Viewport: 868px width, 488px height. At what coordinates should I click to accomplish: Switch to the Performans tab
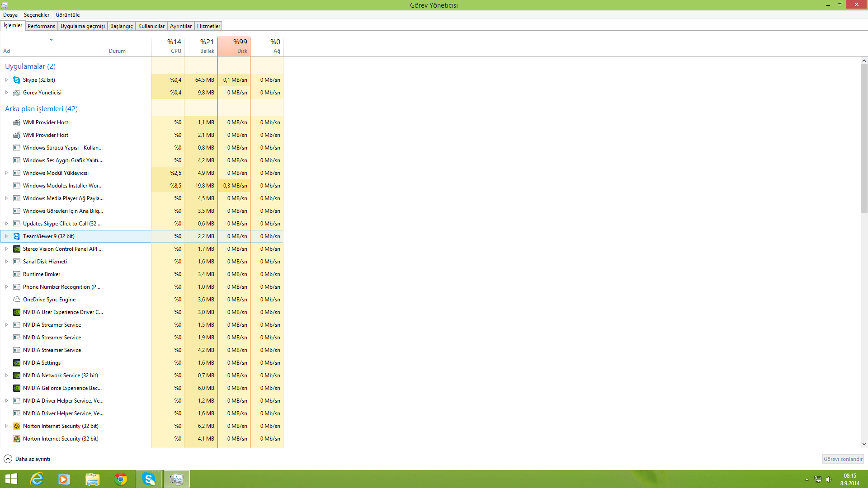(x=41, y=26)
